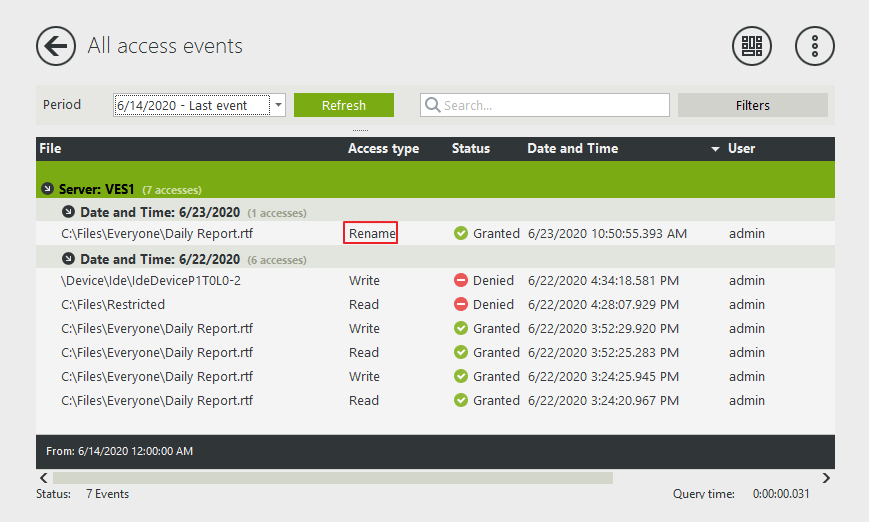
Task: Click the Denied icon for C:\Files\Restricted
Action: [x=461, y=305]
